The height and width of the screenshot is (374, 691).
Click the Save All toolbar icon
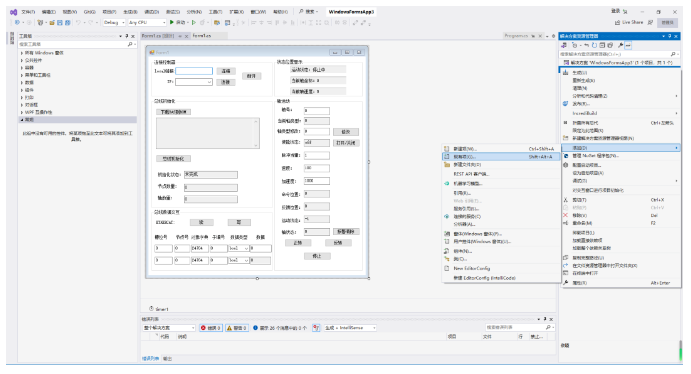click(67, 22)
